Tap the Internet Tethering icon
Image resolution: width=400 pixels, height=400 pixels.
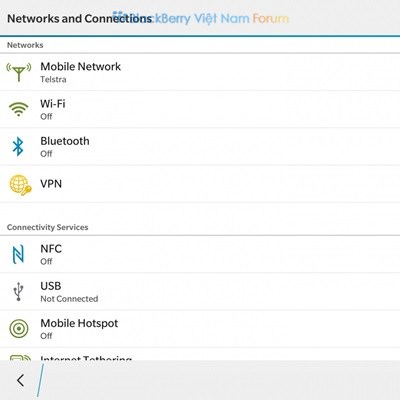point(20,358)
